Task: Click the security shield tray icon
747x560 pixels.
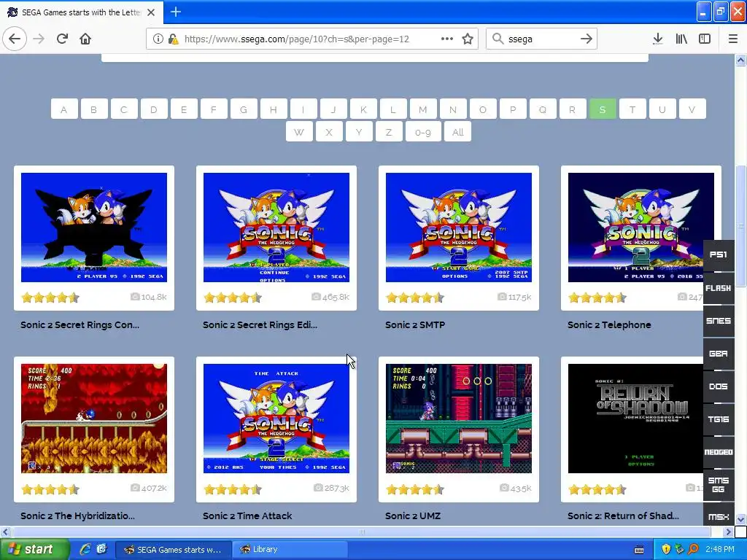Action: (666, 549)
